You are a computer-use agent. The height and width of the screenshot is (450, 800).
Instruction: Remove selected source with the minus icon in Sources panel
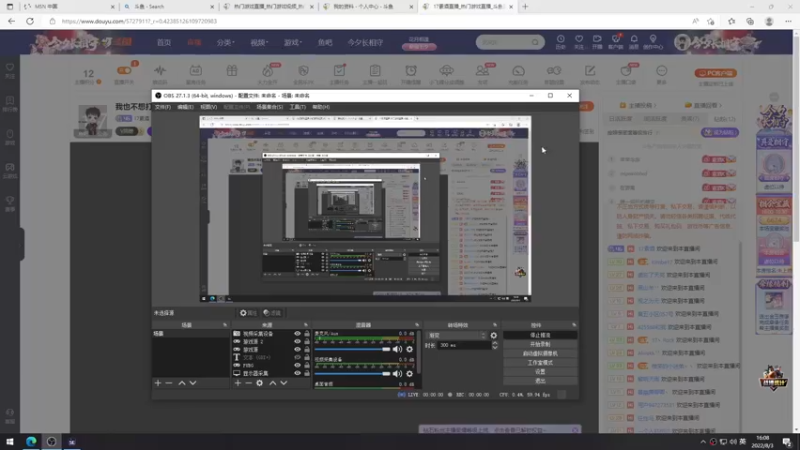click(x=248, y=383)
